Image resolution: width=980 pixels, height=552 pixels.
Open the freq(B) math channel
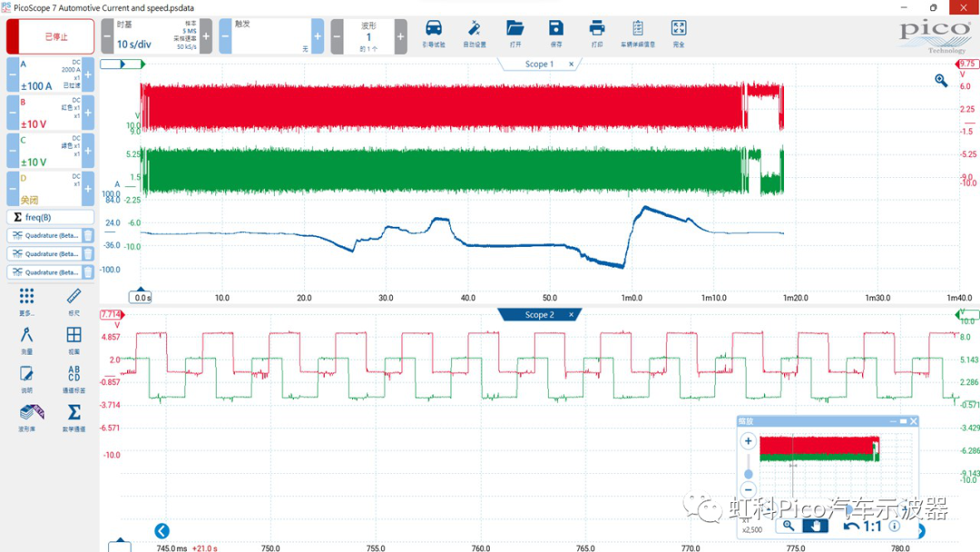pos(51,217)
